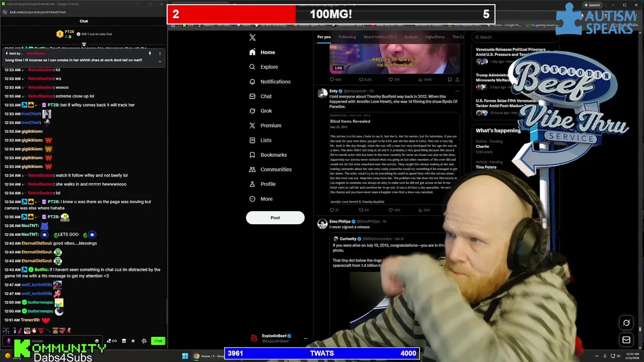Image resolution: width=644 pixels, height=362 pixels.
Task: Open Bookmarks in X sidebar
Action: (268, 155)
